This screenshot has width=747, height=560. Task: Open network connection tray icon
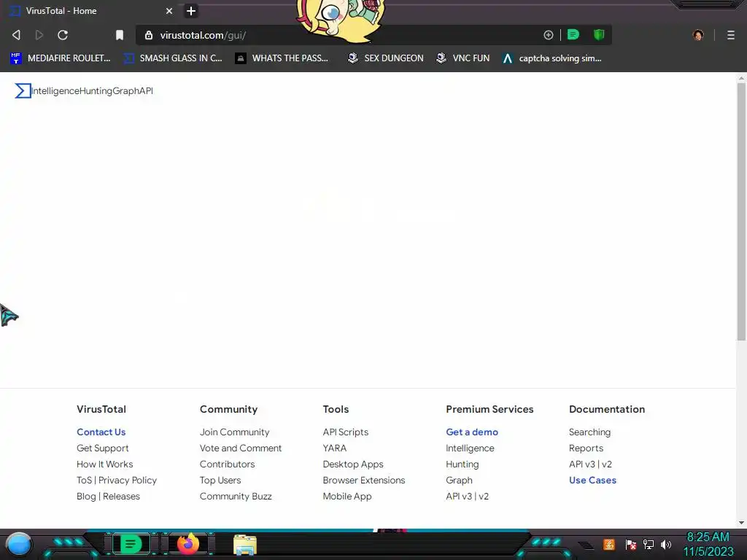pyautogui.click(x=649, y=544)
